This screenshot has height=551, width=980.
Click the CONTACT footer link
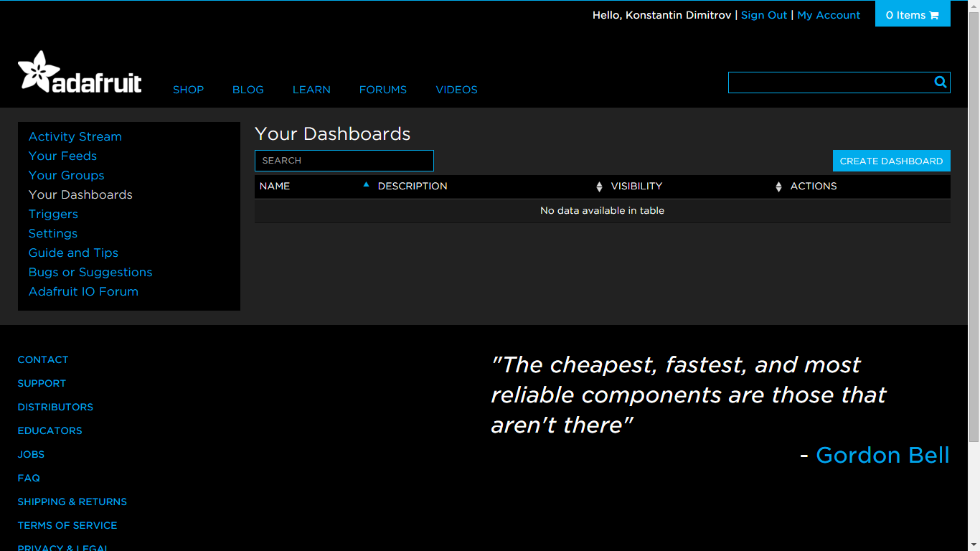pyautogui.click(x=43, y=359)
